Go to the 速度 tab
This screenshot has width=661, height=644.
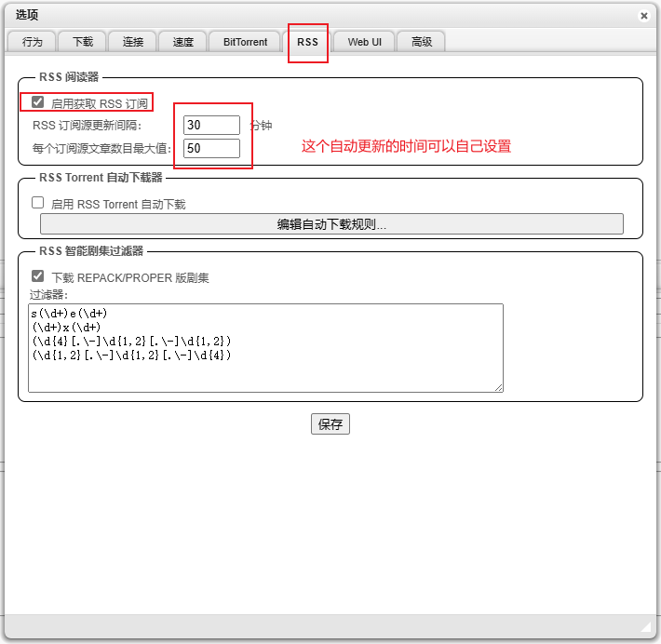[x=182, y=42]
